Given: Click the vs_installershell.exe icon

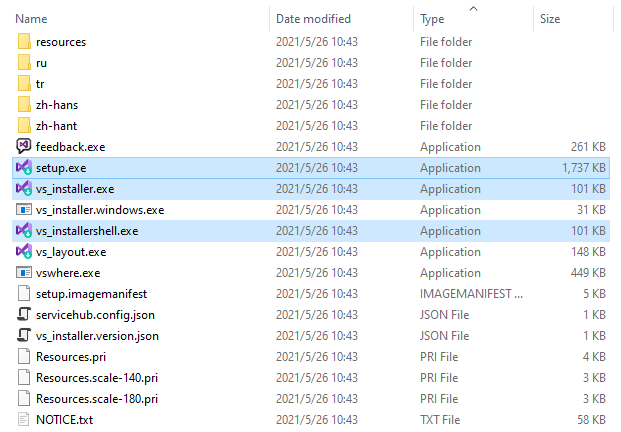Looking at the screenshot, I should click(24, 230).
